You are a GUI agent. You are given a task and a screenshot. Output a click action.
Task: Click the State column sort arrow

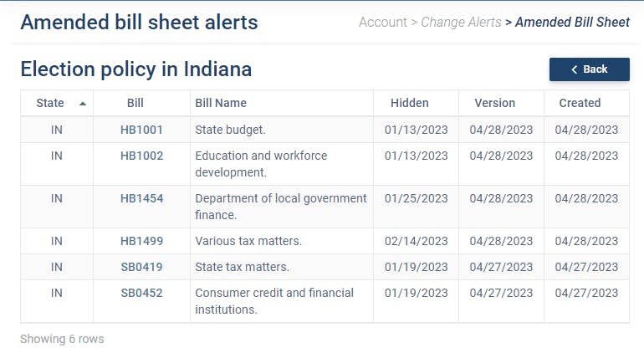pos(82,104)
